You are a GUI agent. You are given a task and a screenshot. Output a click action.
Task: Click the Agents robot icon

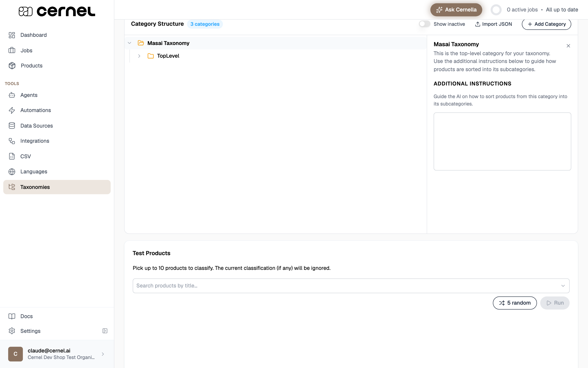pos(12,95)
